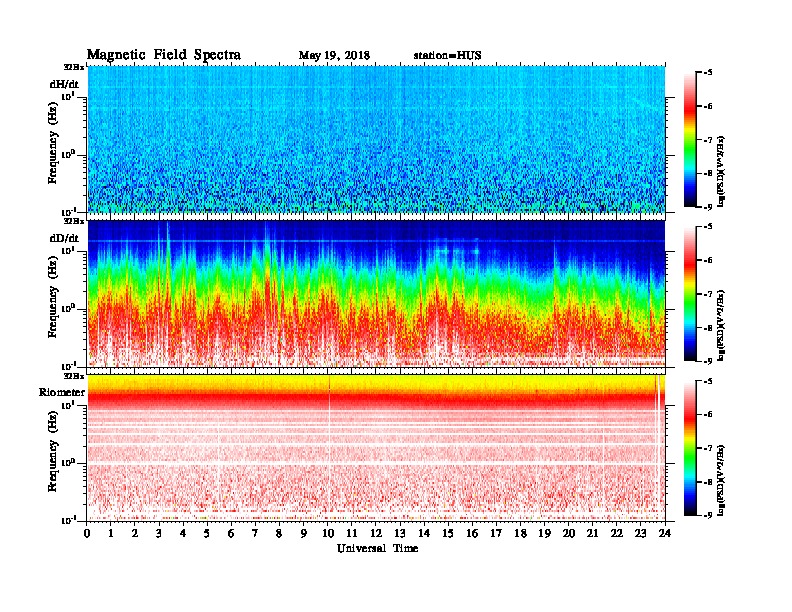The image size is (792, 612).
Task: Click hour "17" on the time axis
Action: click(497, 533)
